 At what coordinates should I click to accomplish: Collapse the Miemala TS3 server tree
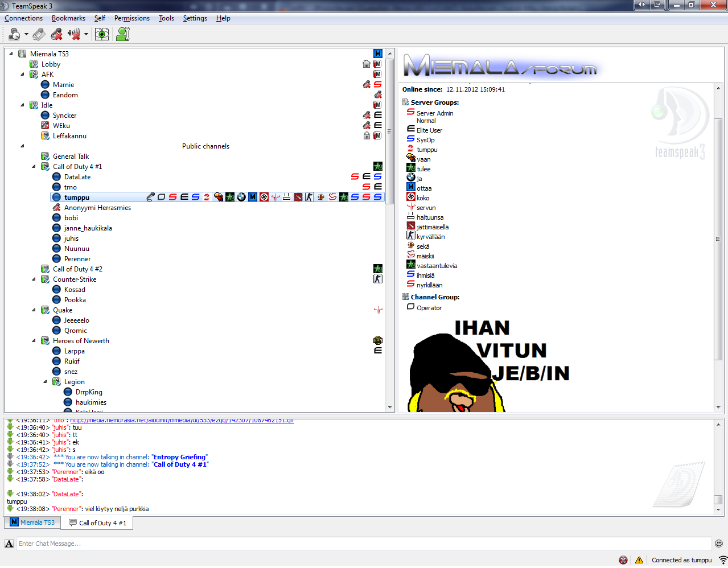[x=11, y=54]
